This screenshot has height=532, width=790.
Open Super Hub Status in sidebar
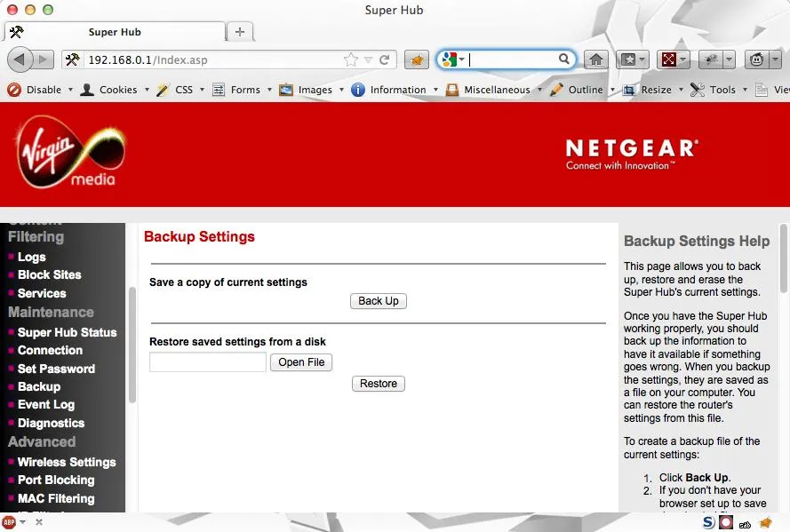point(67,333)
